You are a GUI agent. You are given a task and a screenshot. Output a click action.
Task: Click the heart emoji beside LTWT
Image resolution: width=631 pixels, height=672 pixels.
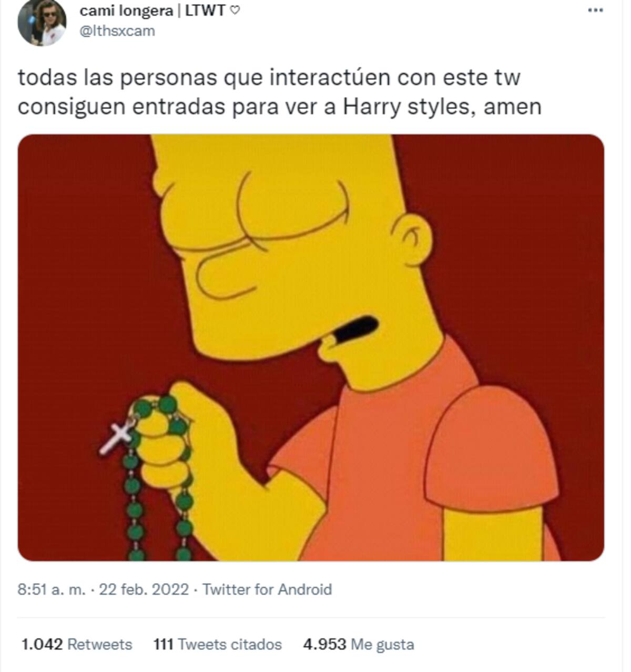tap(235, 10)
